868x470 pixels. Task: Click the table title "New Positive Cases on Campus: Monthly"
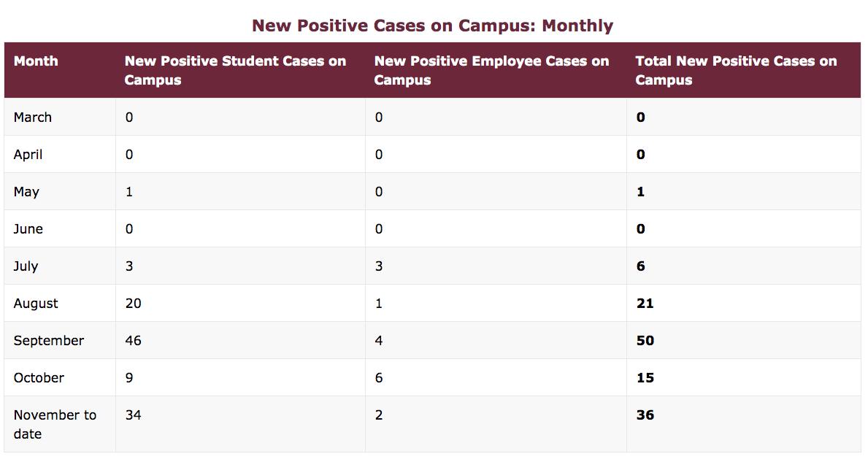coord(432,26)
